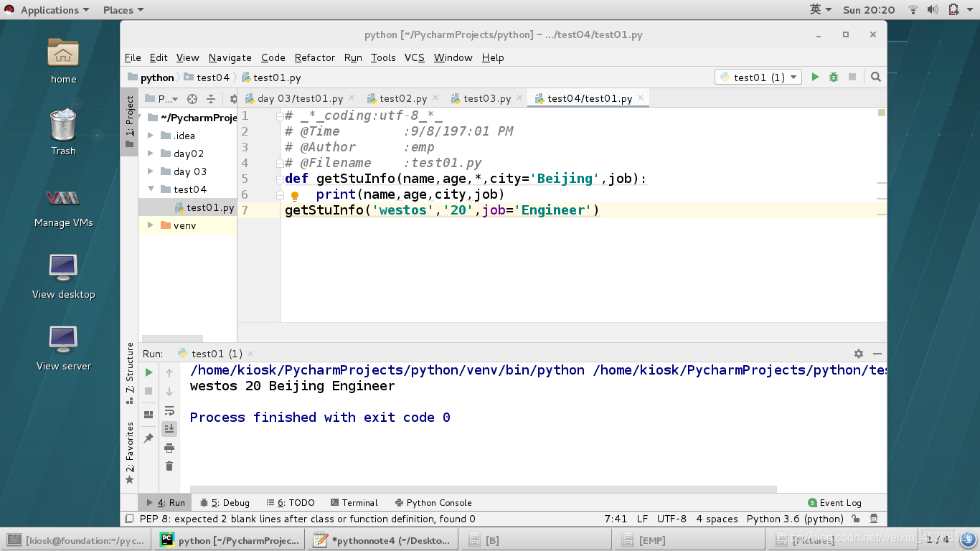This screenshot has height=551, width=980.
Task: Toggle the 2: Favorites side panel
Action: (129, 452)
